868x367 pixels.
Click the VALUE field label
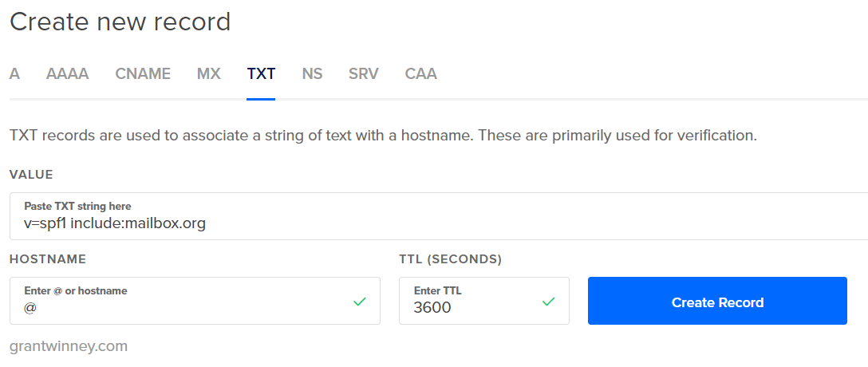[x=31, y=175]
